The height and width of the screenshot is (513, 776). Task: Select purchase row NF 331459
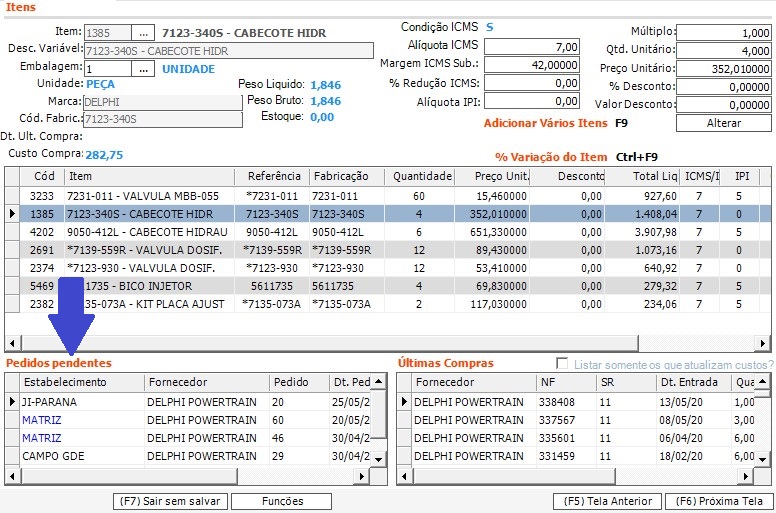tap(576, 456)
